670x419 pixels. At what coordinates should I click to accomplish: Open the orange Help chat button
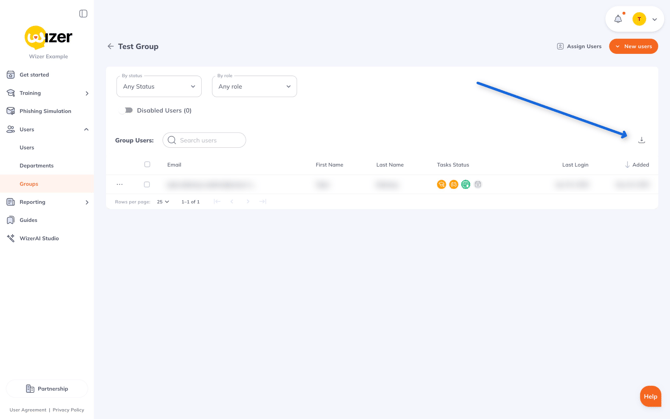tap(650, 396)
